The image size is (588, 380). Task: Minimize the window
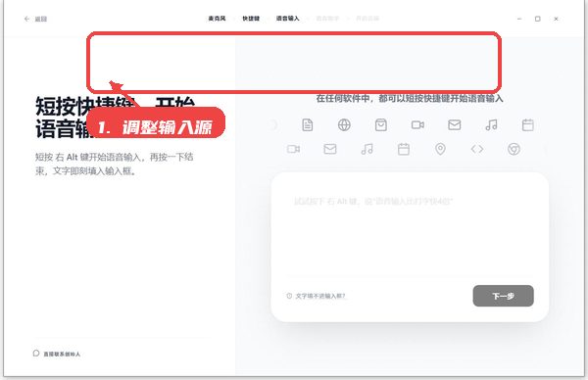point(519,19)
